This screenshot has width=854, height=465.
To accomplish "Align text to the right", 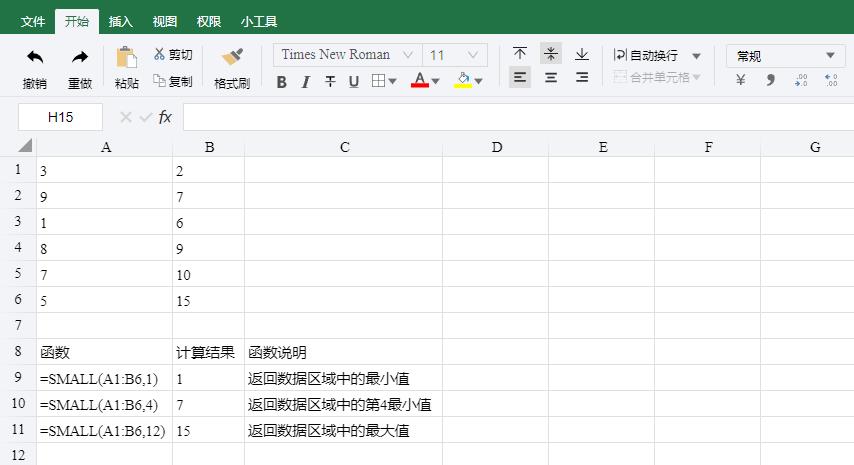I will pos(582,77).
